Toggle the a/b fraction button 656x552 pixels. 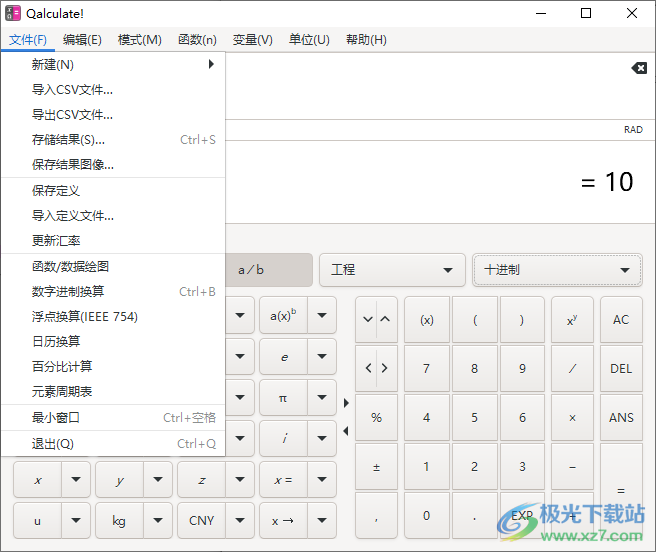coord(269,270)
